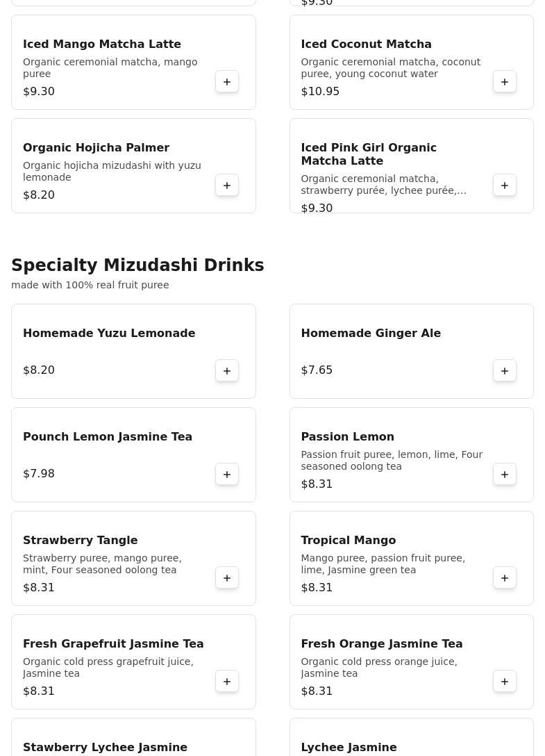Add Iced Pink Girl Organic Matcha Latte
The height and width of the screenshot is (756, 545).
point(505,186)
